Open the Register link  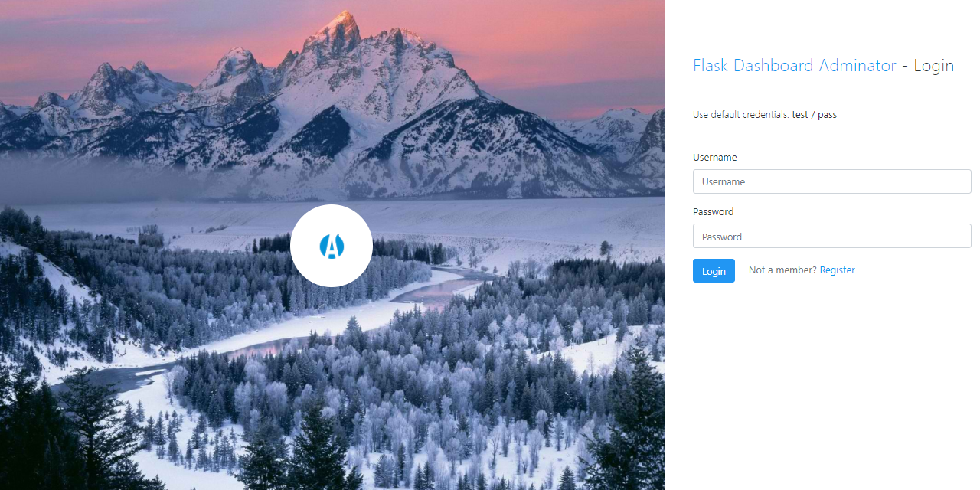point(838,269)
